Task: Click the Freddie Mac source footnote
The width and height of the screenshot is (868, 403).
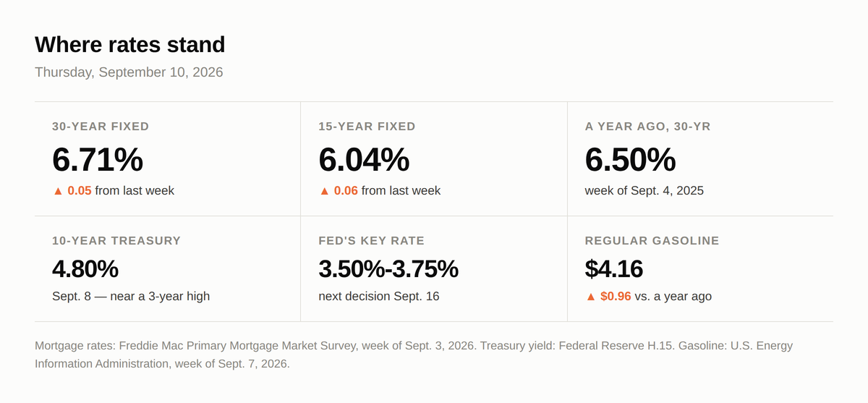Action: [255, 346]
